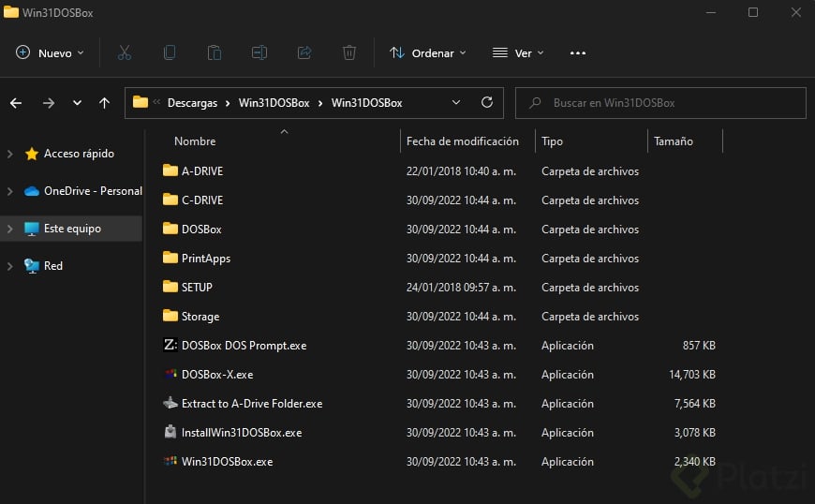
Task: Open the Nuevo dropdown menu
Action: tap(50, 53)
